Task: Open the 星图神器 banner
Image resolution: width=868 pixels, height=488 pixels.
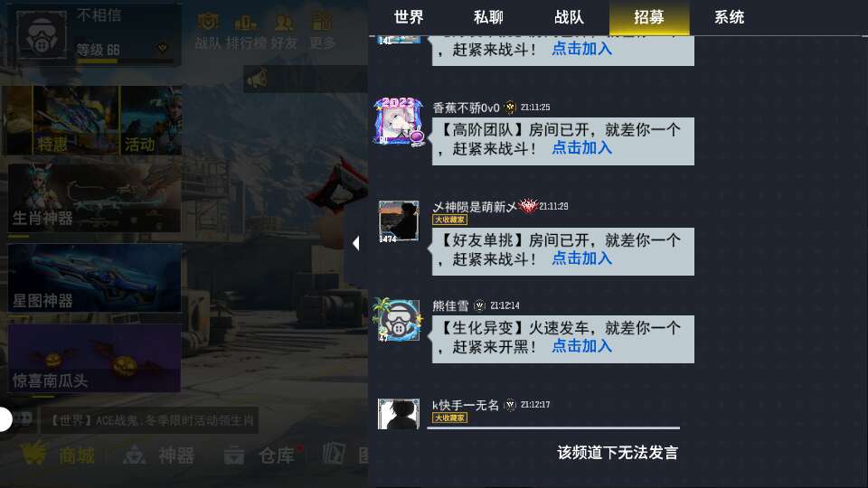Action: coord(94,278)
